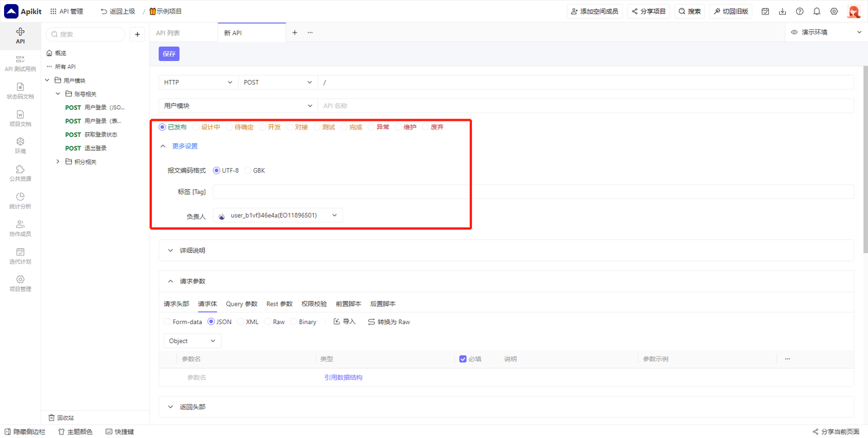Uncheck the 必填 checkbox in parameters table

(462, 359)
